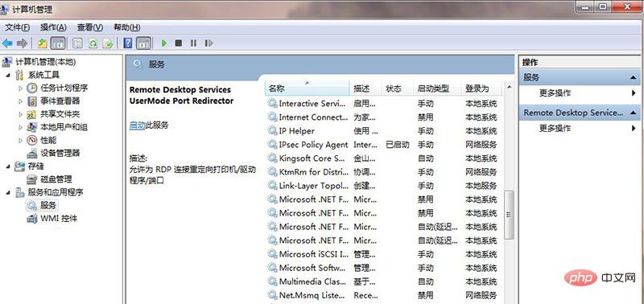Click the Pause Service toolbar icon
Image resolution: width=644 pixels, height=304 pixels.
[193, 43]
